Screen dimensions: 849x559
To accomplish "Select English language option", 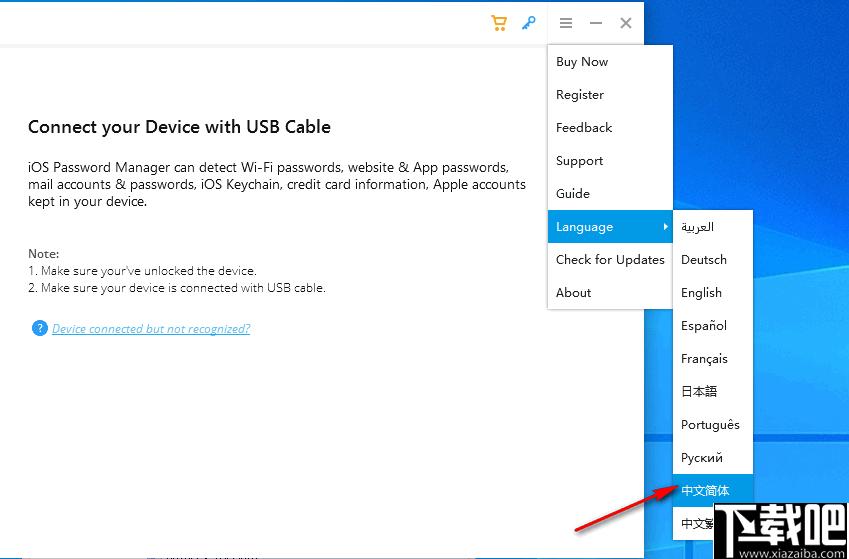I will point(701,293).
